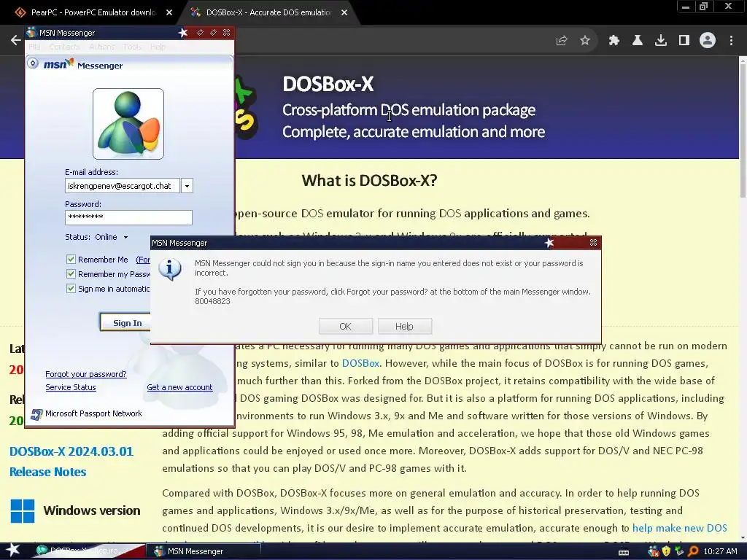Image resolution: width=747 pixels, height=560 pixels.
Task: Open the Service Status link
Action: tap(71, 388)
